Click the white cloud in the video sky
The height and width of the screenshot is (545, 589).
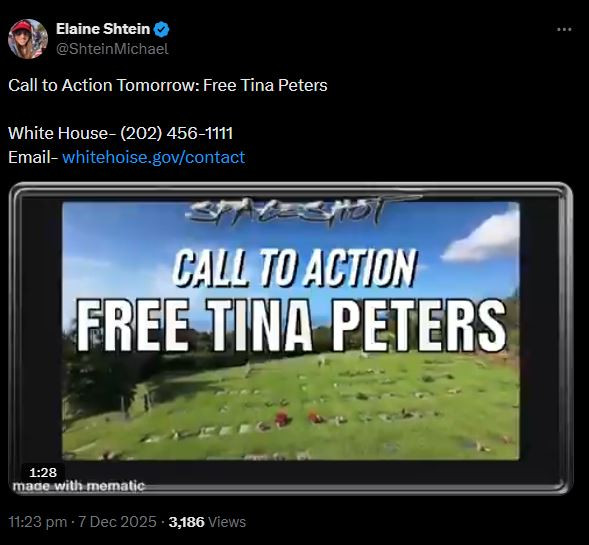click(483, 239)
